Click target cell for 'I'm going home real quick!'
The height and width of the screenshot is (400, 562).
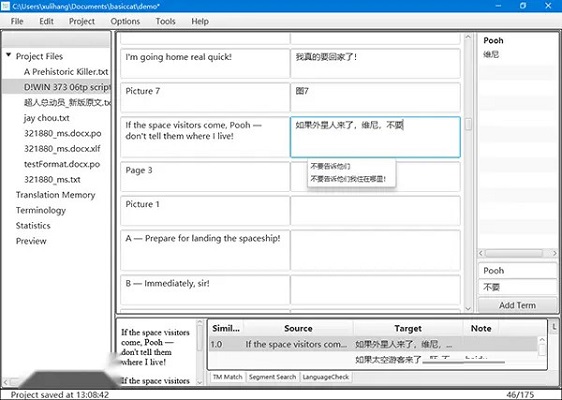pyautogui.click(x=375, y=63)
